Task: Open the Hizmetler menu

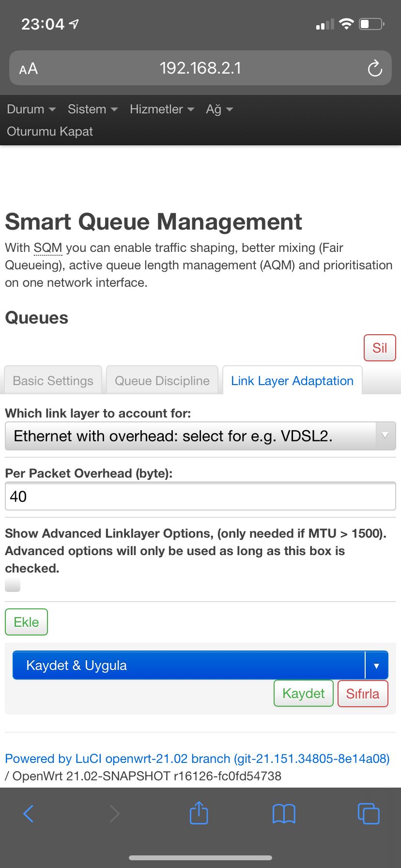Action: pyautogui.click(x=162, y=109)
